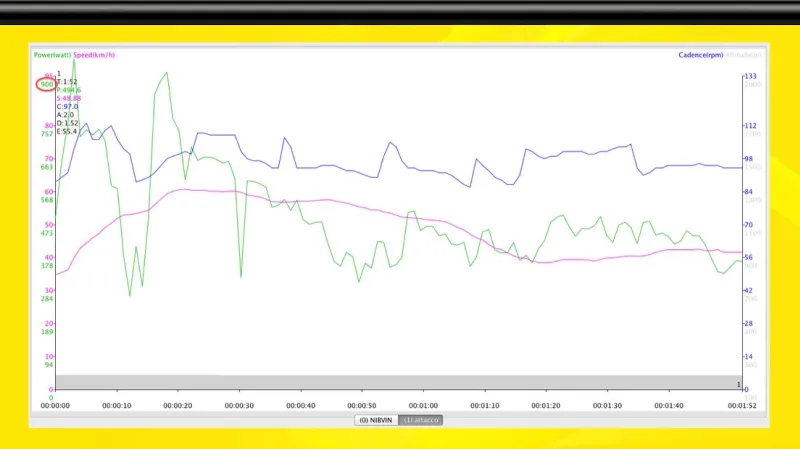Click the red-circled 900 power value
Viewport: 800px width, 449px height.
point(46,84)
